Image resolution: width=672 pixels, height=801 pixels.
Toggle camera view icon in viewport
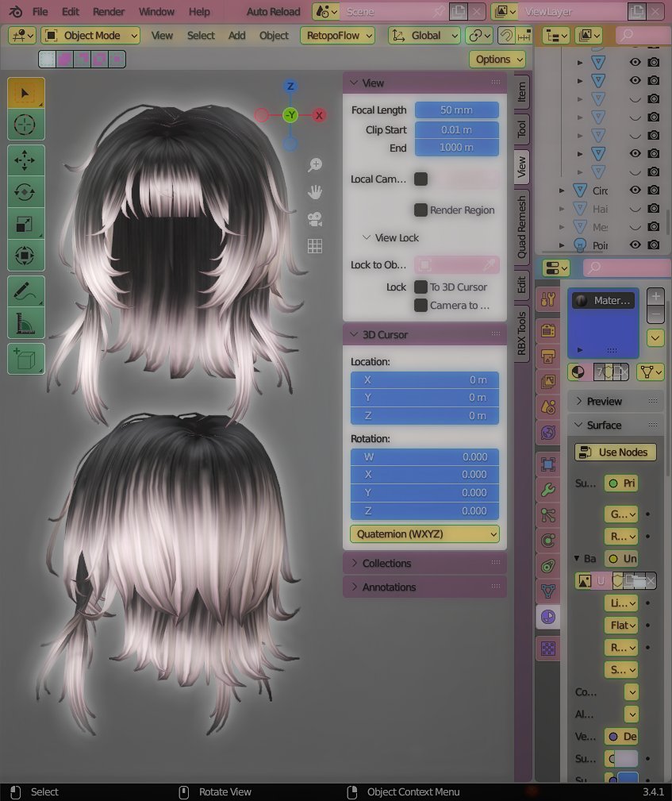pyautogui.click(x=315, y=219)
